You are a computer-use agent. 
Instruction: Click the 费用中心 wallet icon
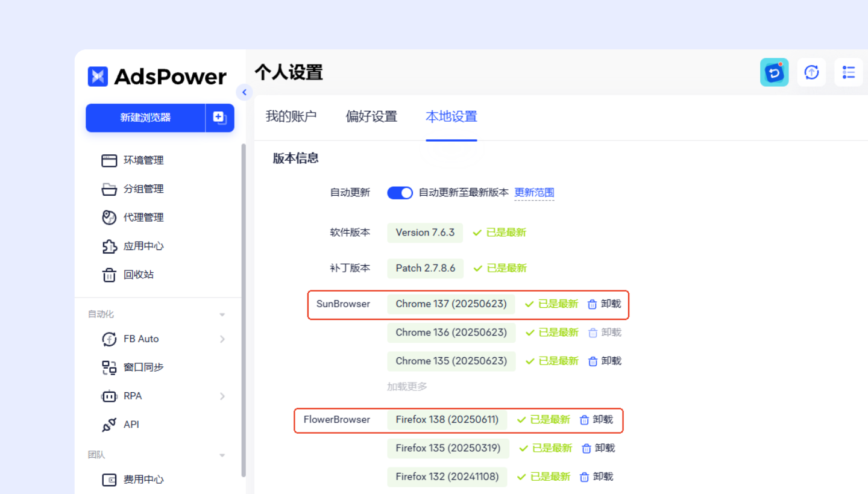coord(109,480)
